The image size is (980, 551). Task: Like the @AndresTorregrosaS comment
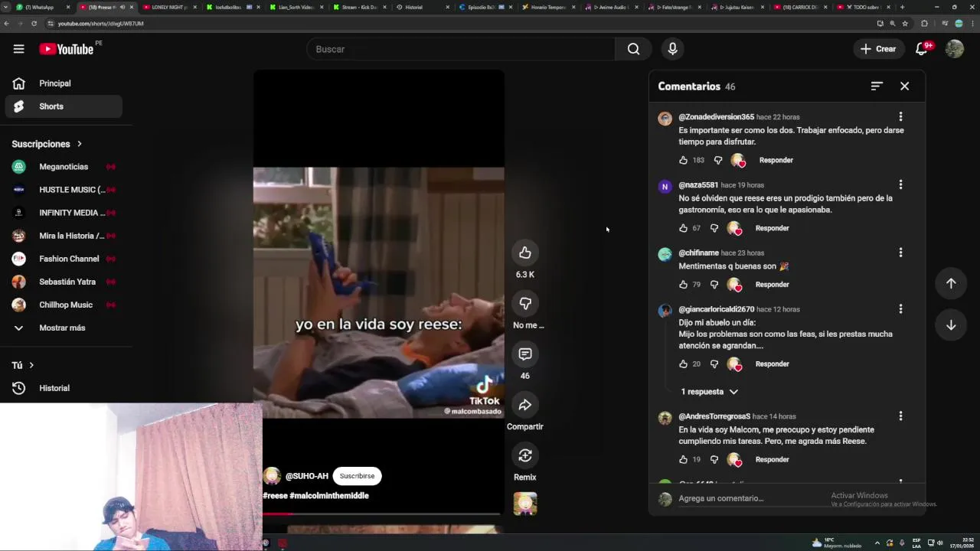(x=683, y=460)
